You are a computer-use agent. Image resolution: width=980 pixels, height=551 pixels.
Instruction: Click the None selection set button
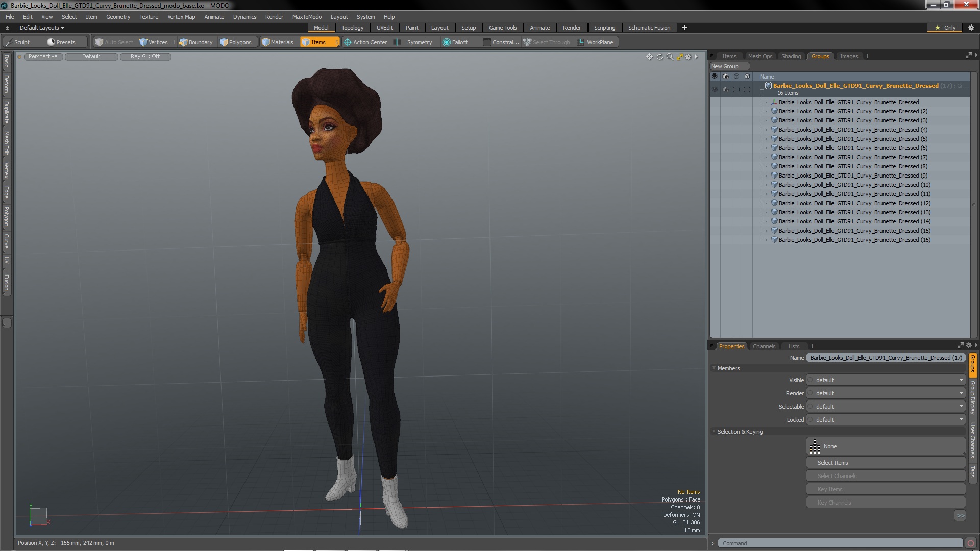(886, 446)
